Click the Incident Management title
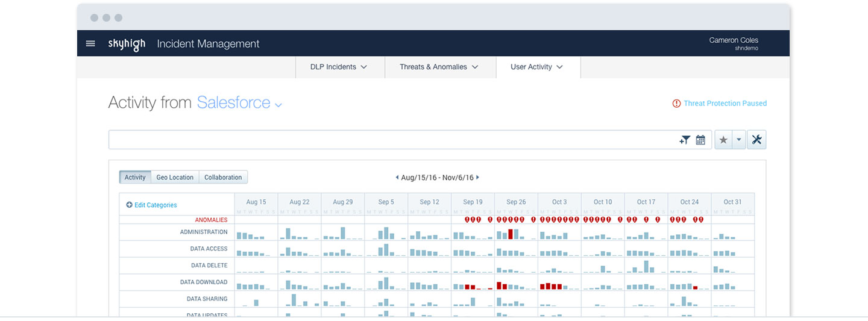Image resolution: width=868 pixels, height=321 pixels. 208,44
